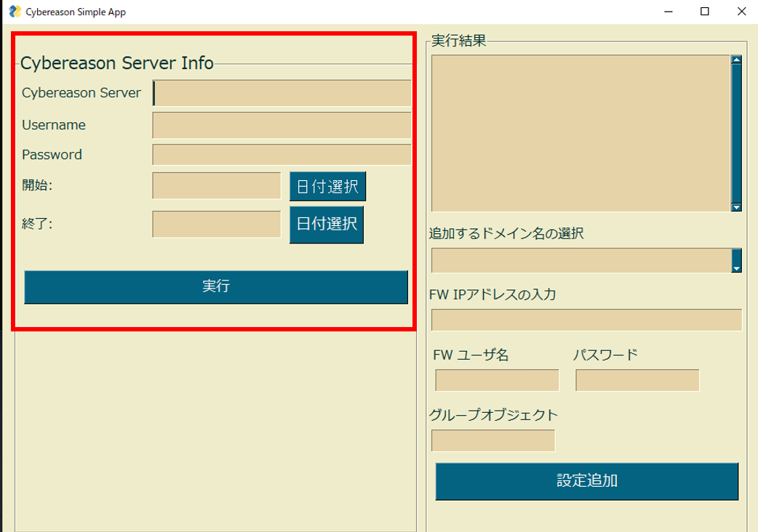Click the 開始 date entry field
This screenshot has height=532, width=758.
click(217, 186)
